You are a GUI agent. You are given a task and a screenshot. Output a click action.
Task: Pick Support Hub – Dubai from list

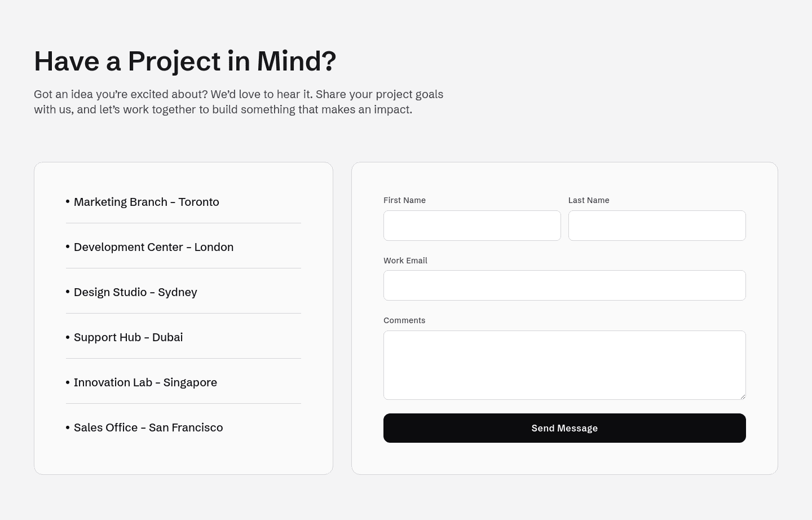128,337
